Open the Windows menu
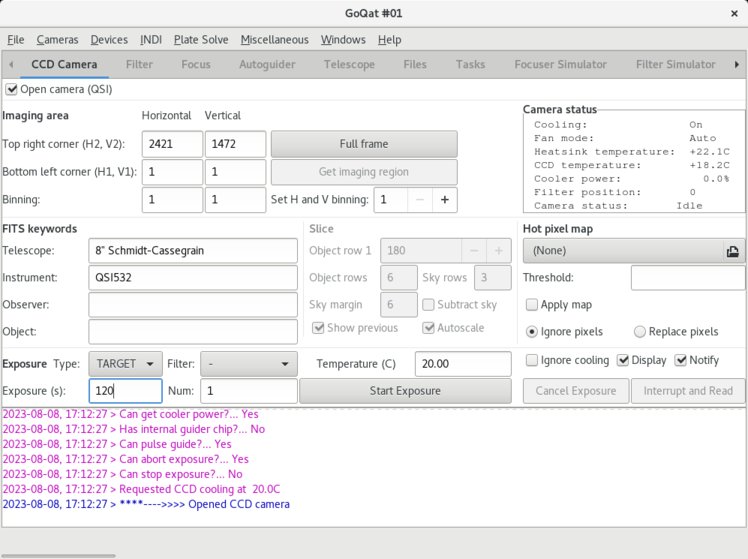The width and height of the screenshot is (748, 559). click(x=343, y=40)
